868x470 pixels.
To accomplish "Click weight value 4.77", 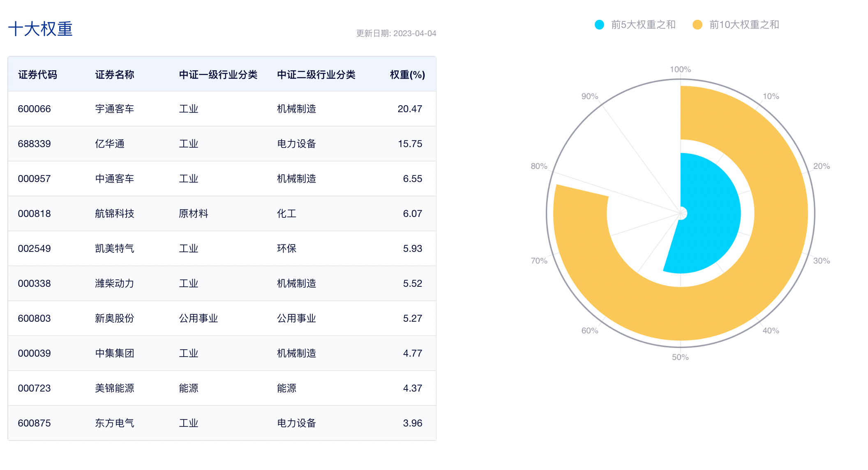I will pos(413,353).
